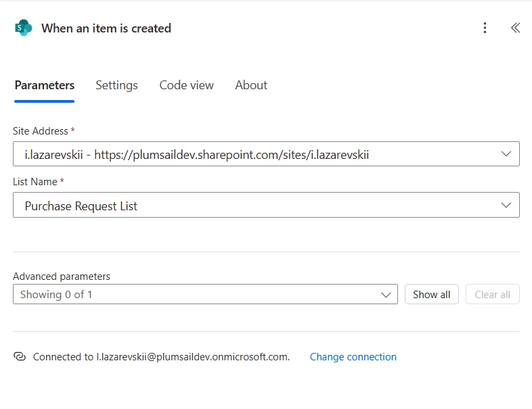This screenshot has height=409, width=532.
Task: Click the connection link icon
Action: tap(20, 357)
